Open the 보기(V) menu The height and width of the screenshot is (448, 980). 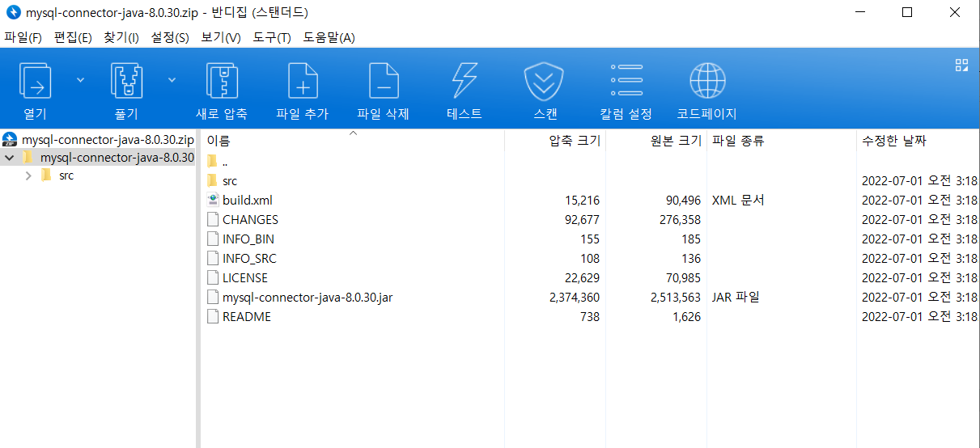coord(221,37)
